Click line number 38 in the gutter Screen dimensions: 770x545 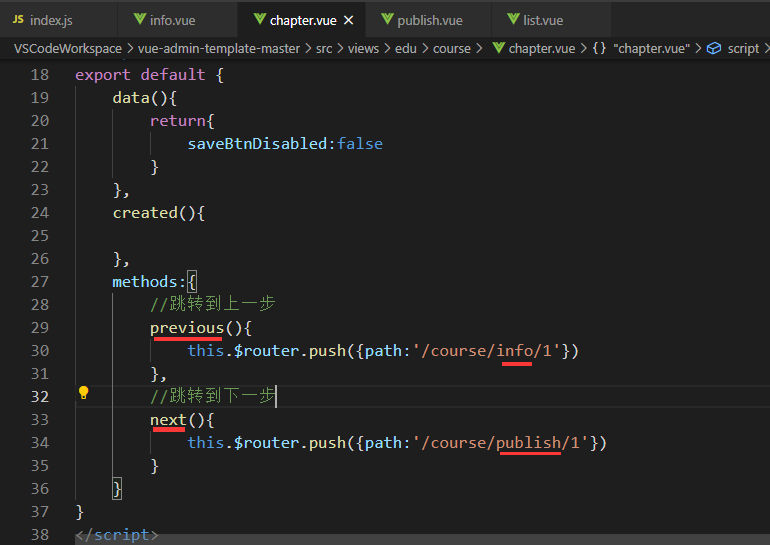(40, 535)
